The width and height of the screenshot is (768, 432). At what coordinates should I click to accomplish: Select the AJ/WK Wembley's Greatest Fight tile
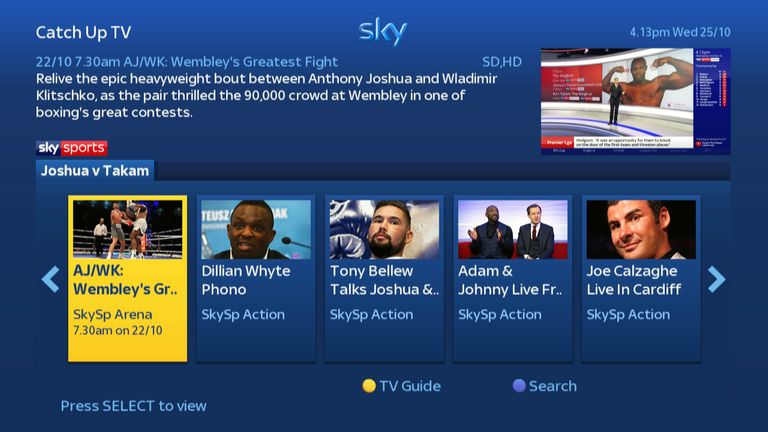coord(127,279)
